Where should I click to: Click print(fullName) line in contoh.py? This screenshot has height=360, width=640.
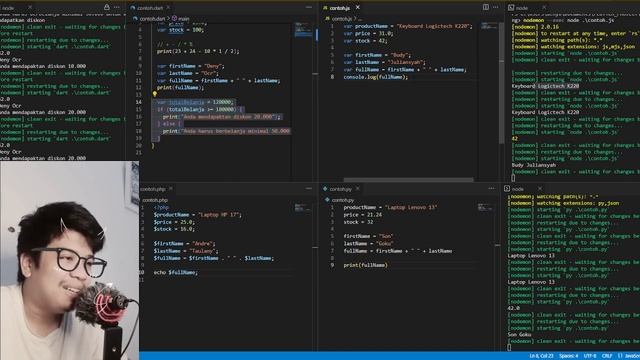click(365, 265)
